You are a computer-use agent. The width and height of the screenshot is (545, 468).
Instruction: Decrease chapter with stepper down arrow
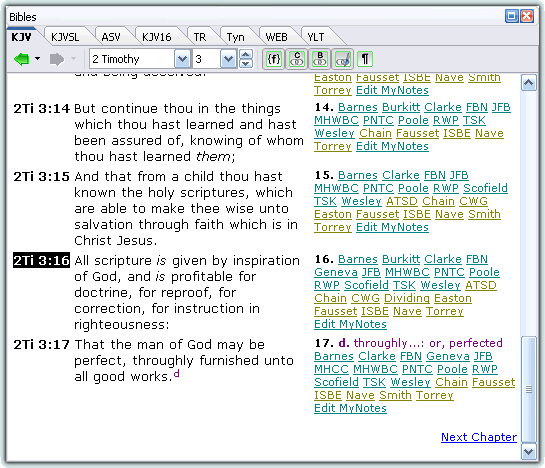pyautogui.click(x=246, y=64)
